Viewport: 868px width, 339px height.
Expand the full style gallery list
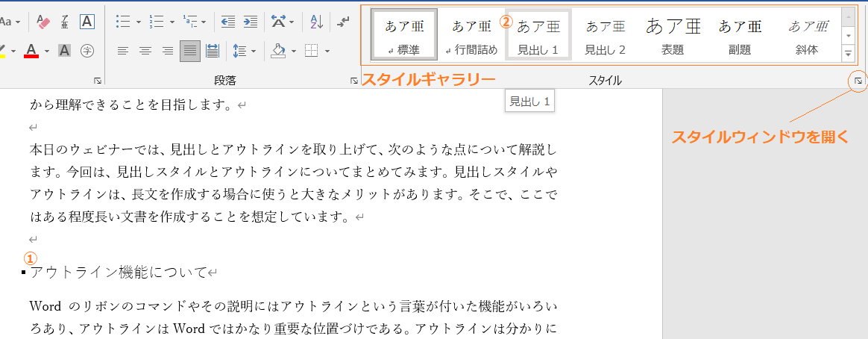coord(848,53)
